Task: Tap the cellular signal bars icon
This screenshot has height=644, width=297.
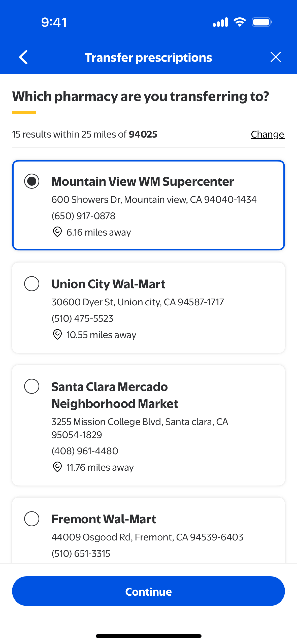Action: point(220,22)
